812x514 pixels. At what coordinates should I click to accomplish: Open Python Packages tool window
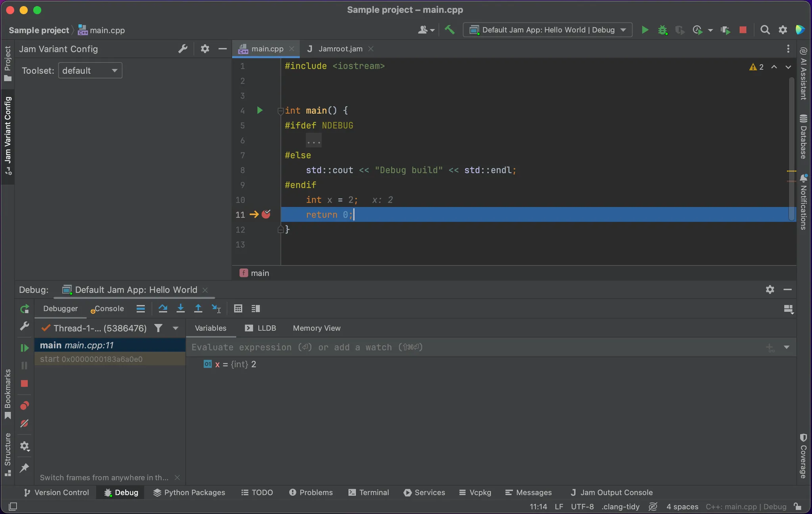(189, 492)
